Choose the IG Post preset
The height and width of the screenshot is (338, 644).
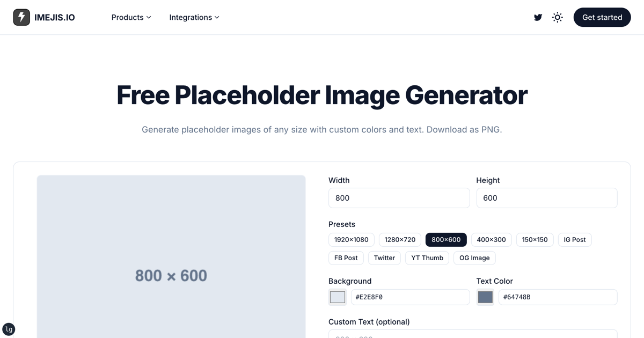tap(574, 239)
